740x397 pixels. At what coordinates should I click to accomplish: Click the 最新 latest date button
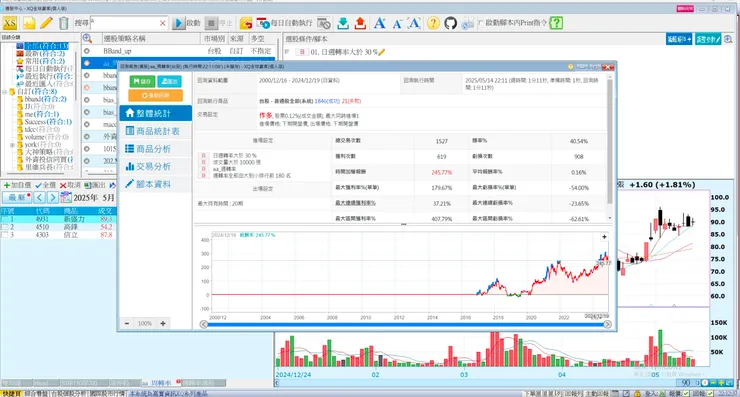[x=17, y=198]
